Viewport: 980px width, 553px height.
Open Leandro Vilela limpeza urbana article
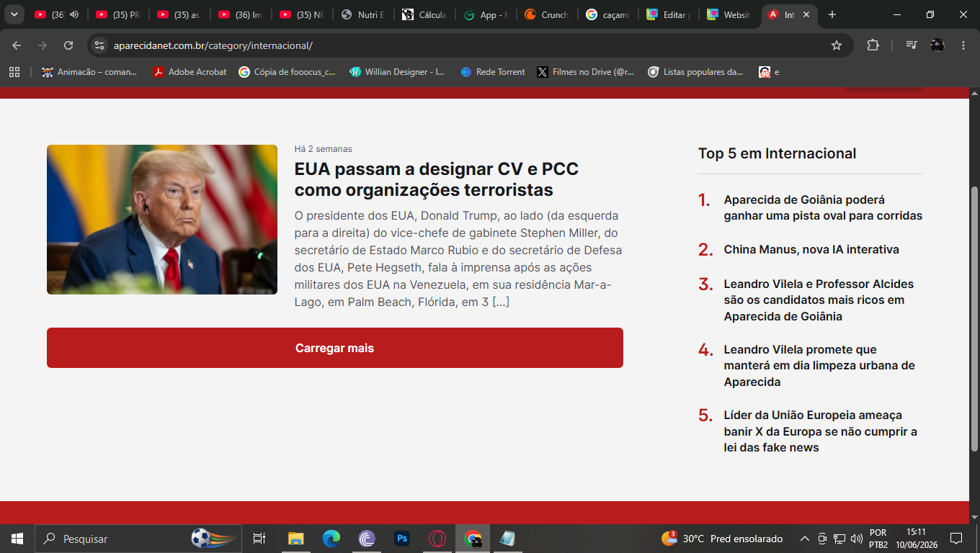[819, 365]
